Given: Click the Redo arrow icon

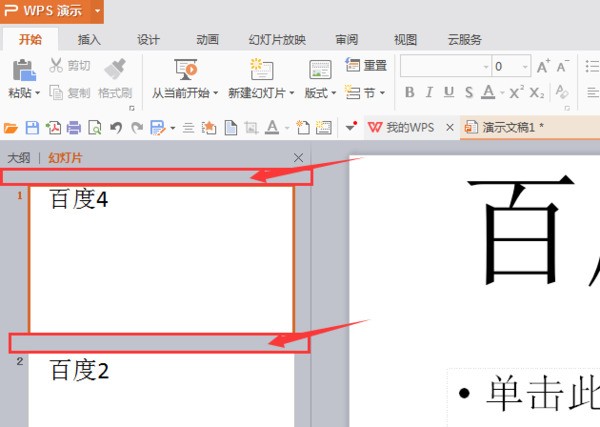Looking at the screenshot, I should click(x=137, y=127).
